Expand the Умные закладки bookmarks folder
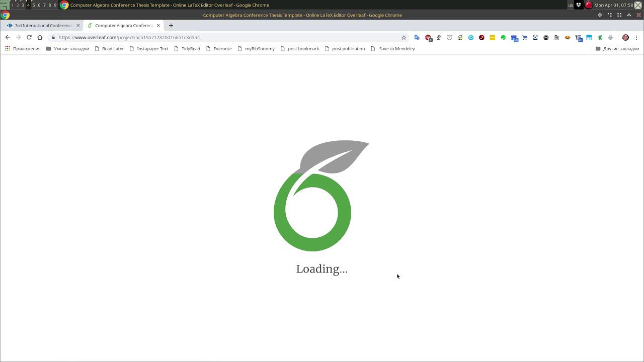This screenshot has width=644, height=362. (67, 49)
